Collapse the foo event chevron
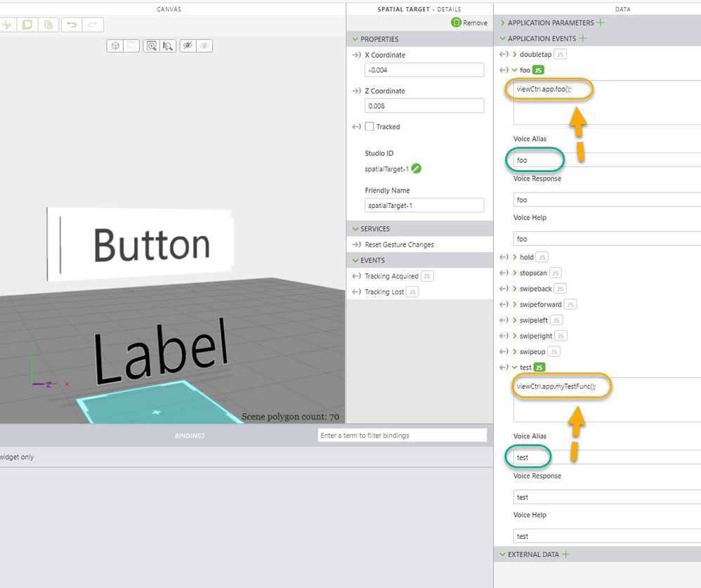Viewport: 701px width, 588px height. 515,70
